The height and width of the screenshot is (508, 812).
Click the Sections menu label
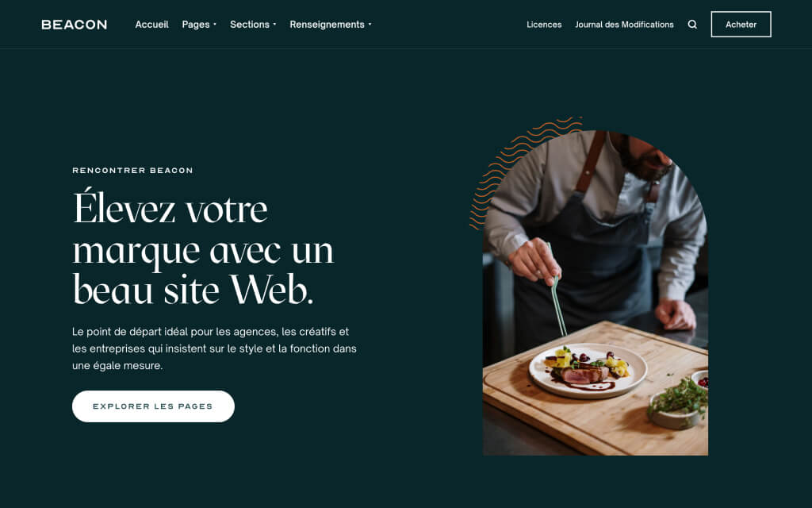click(x=250, y=25)
